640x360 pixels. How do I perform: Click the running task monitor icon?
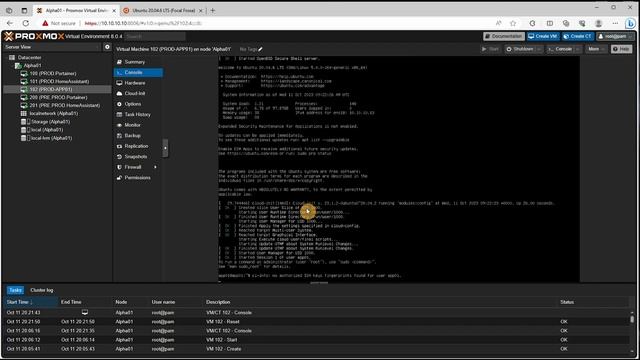84,312
